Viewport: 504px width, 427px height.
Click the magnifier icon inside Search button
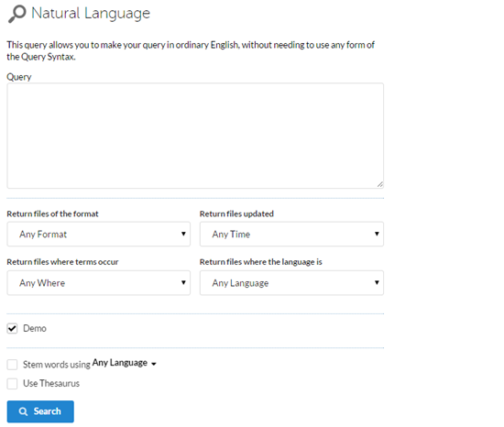click(x=23, y=411)
